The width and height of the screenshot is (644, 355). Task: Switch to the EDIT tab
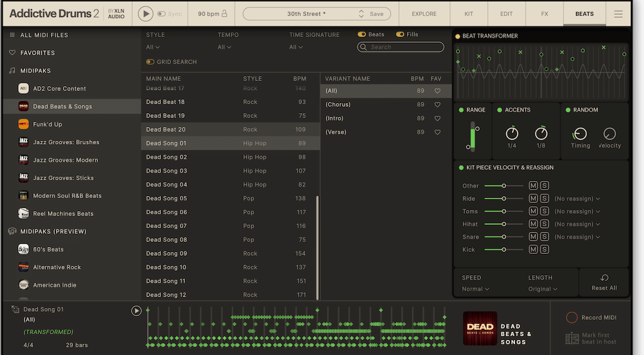tap(506, 14)
